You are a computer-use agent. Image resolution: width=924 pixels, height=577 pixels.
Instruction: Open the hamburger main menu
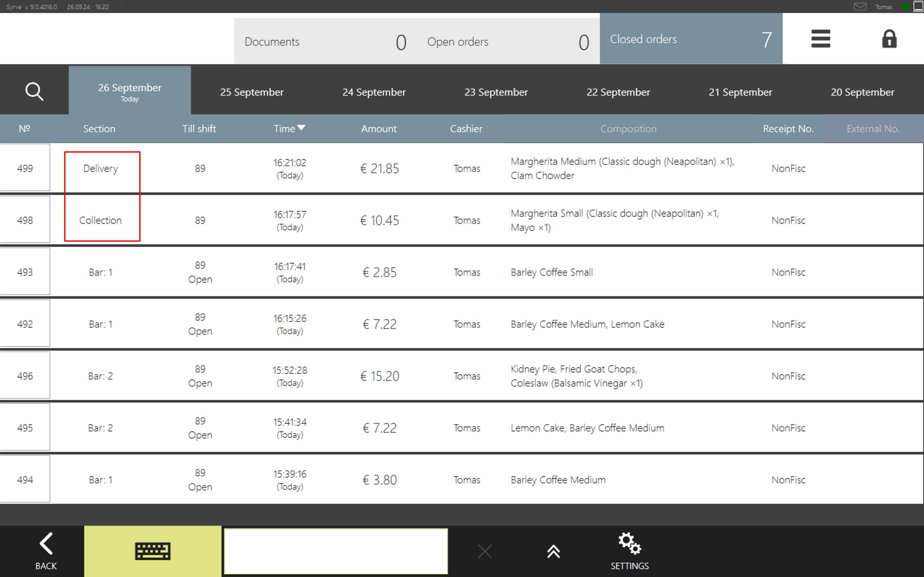(x=820, y=39)
